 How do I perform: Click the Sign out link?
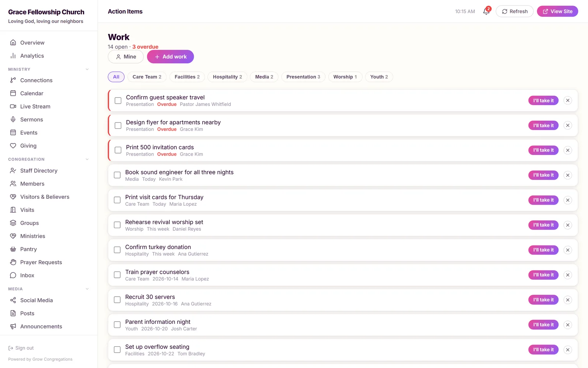(21, 348)
